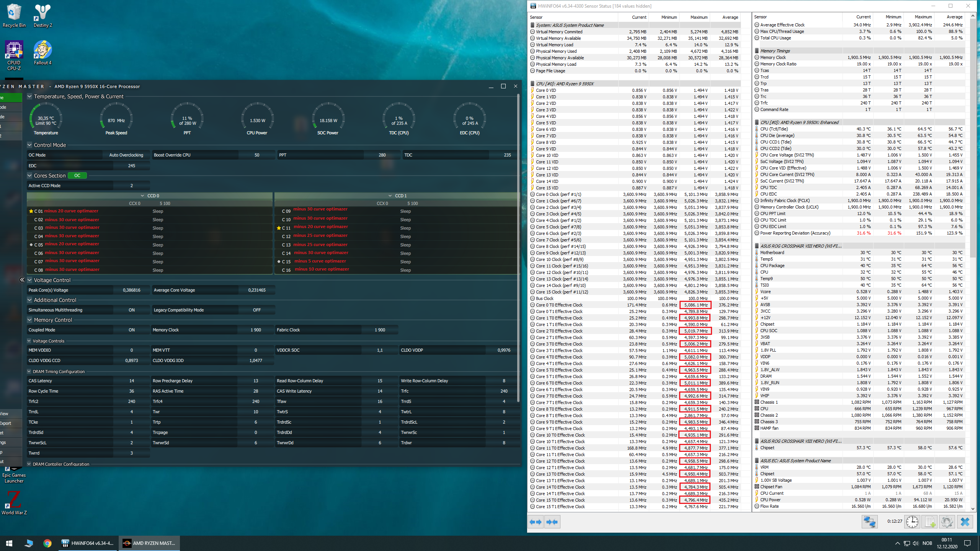Open Windows Start menu
This screenshot has height=551, width=980.
pos(9,543)
